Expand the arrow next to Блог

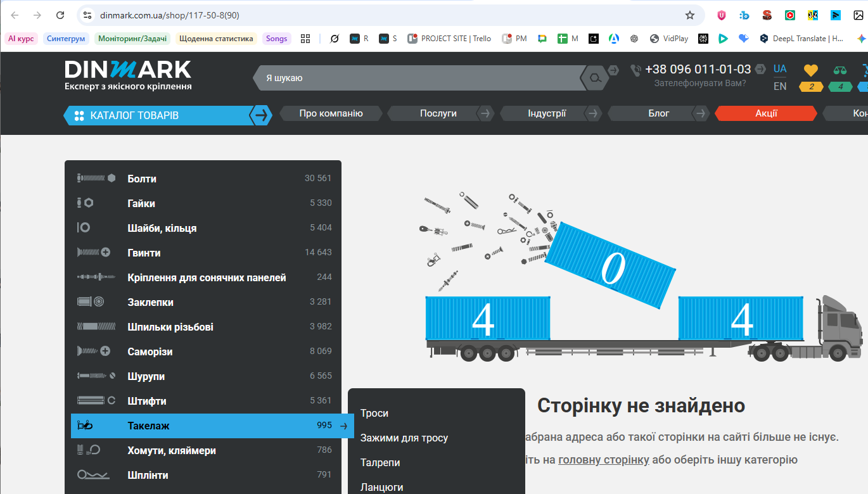[x=701, y=114]
